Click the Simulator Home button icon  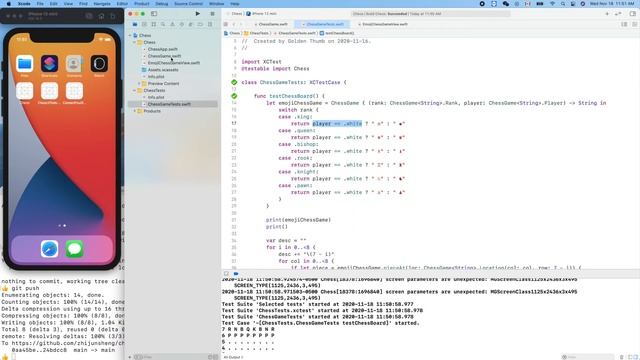tap(101, 16)
